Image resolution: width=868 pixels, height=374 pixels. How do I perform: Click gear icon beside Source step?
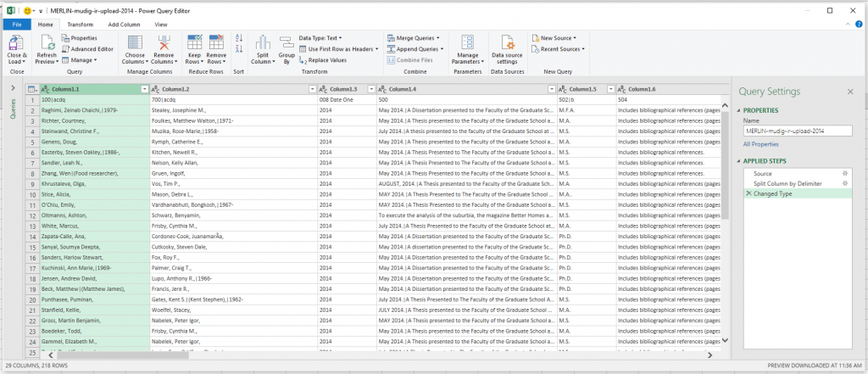click(x=844, y=172)
